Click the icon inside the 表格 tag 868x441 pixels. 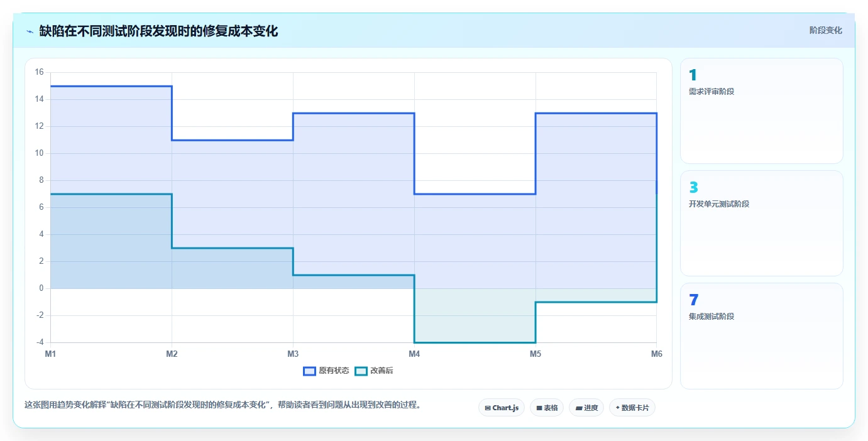(539, 408)
